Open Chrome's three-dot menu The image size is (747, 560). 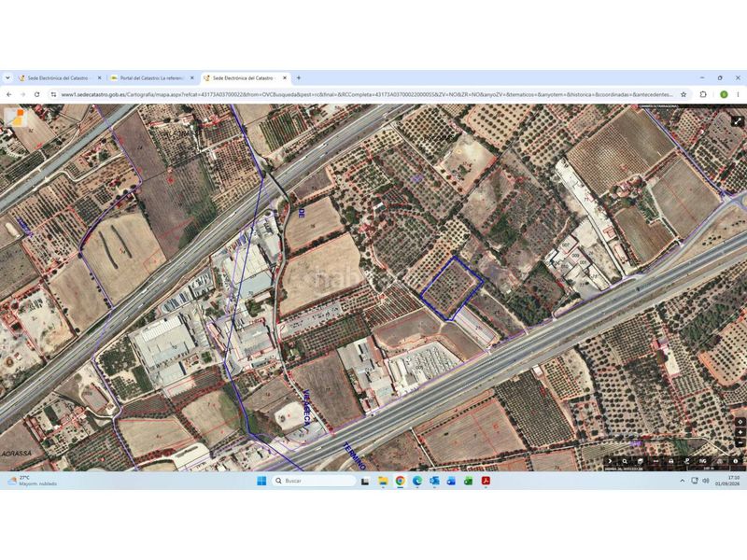coord(738,95)
